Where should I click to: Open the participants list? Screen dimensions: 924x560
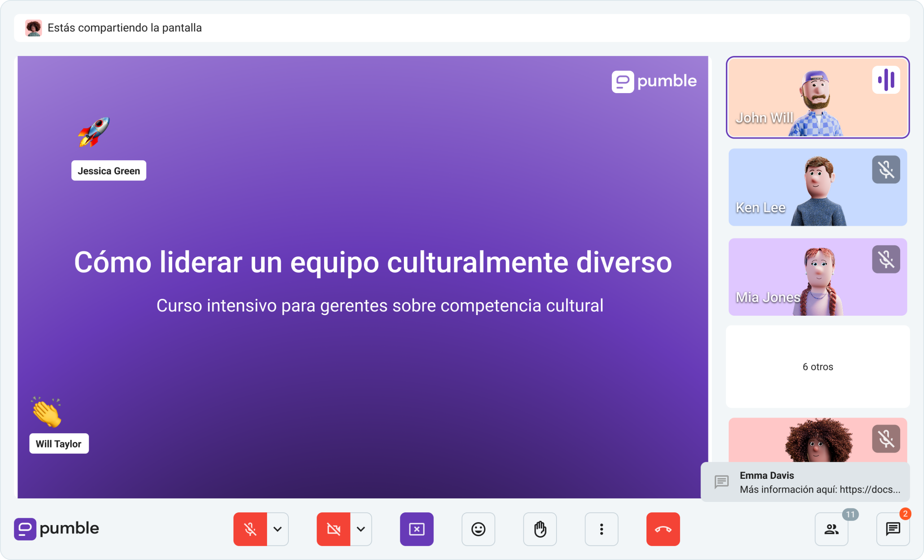coord(831,529)
